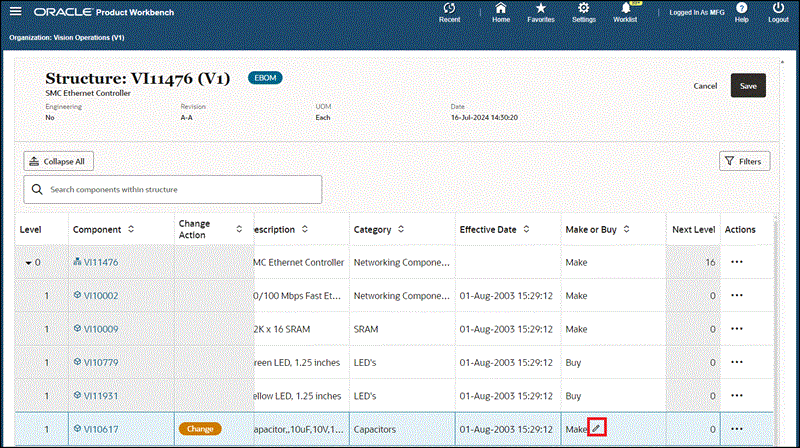Click the component icon next to VI10009

(77, 328)
